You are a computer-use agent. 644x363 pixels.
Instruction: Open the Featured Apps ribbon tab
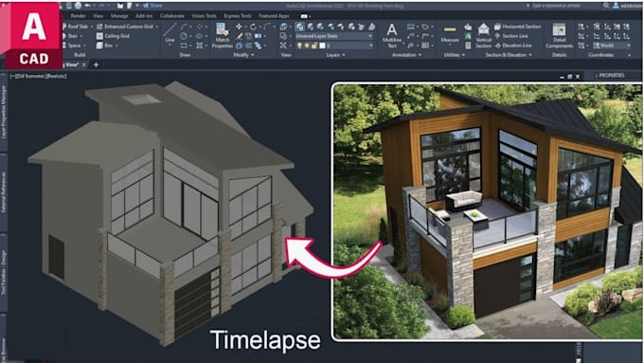coord(274,16)
